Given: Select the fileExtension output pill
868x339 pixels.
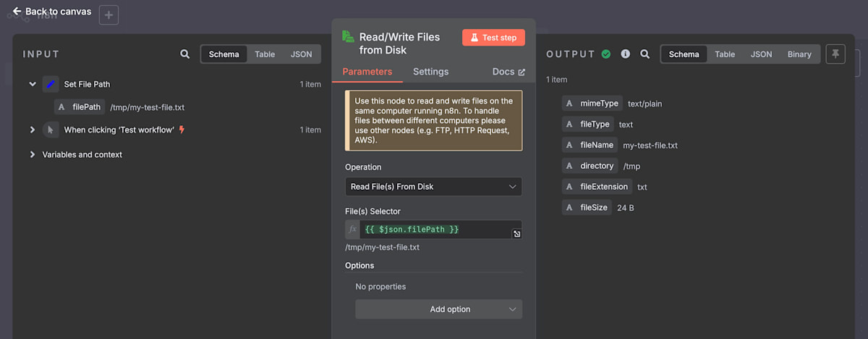Looking at the screenshot, I should coord(597,187).
